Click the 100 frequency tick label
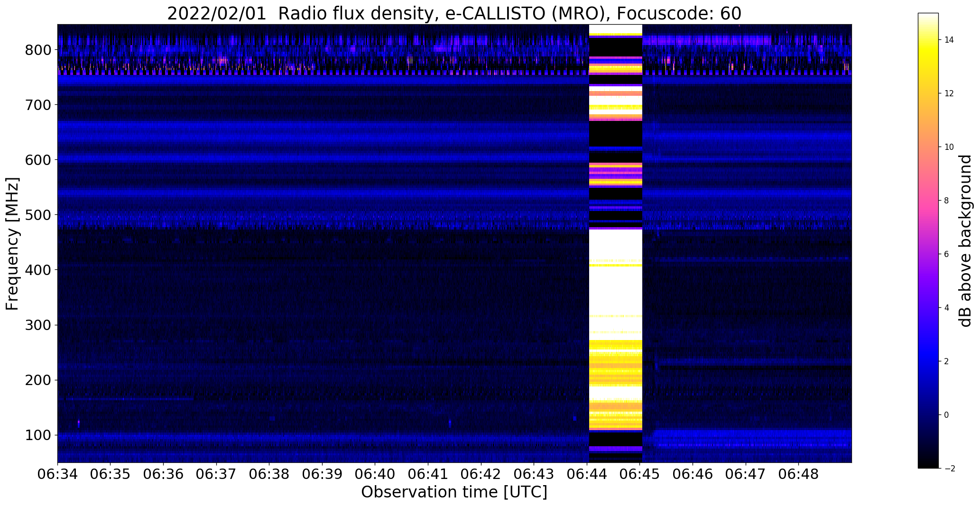 [37, 435]
